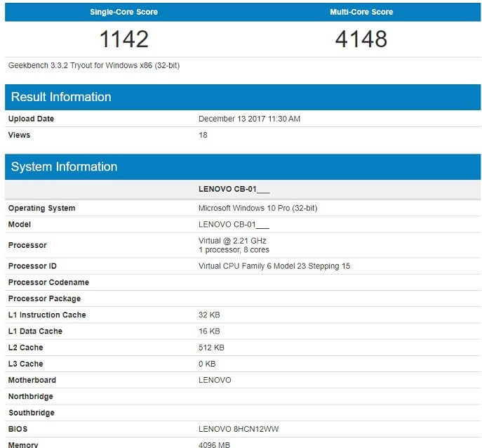Click the Memory row label
Image resolution: width=482 pixels, height=448 pixels.
23,445
